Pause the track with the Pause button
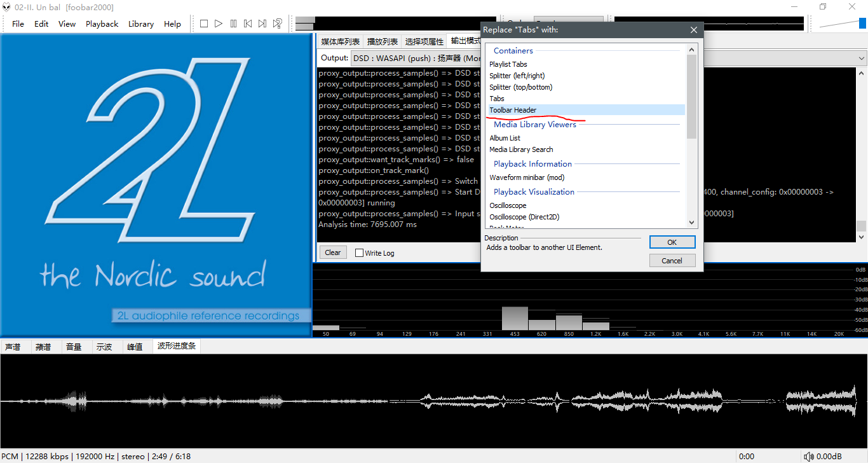868x463 pixels. [x=233, y=24]
